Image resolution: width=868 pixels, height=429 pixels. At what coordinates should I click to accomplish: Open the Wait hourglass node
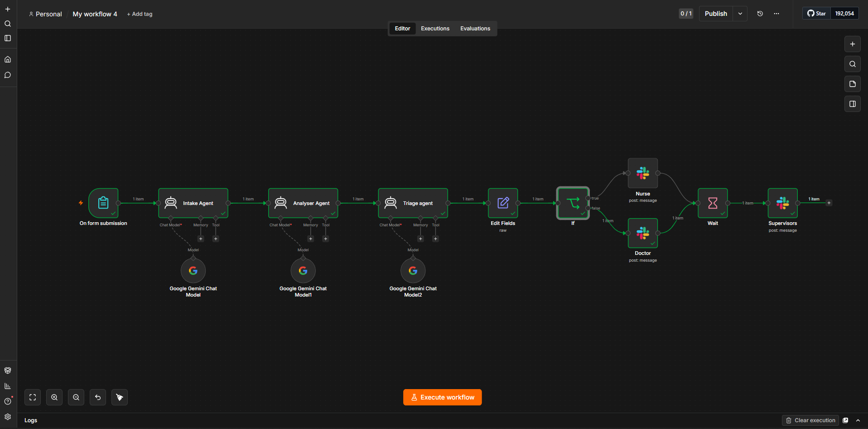[713, 203]
